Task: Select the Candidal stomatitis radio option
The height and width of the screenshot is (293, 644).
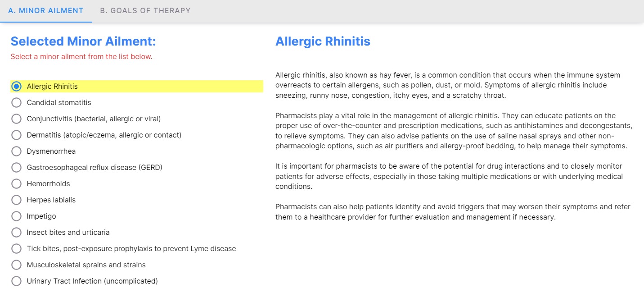Action: 17,102
